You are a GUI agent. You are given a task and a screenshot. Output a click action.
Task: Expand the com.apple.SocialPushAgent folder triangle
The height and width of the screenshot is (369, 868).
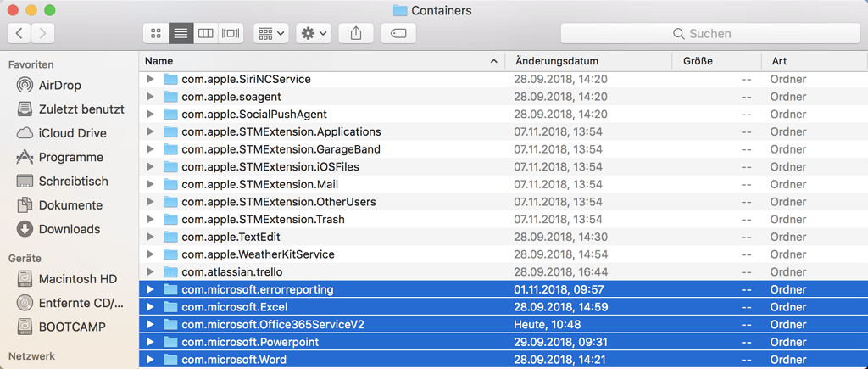[150, 115]
